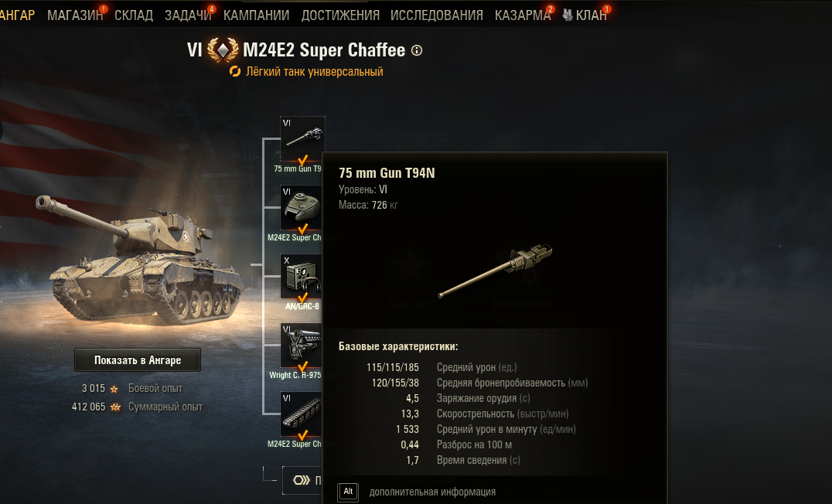Switch to the ИССЛЕДОВАНИЯ tab

437,15
